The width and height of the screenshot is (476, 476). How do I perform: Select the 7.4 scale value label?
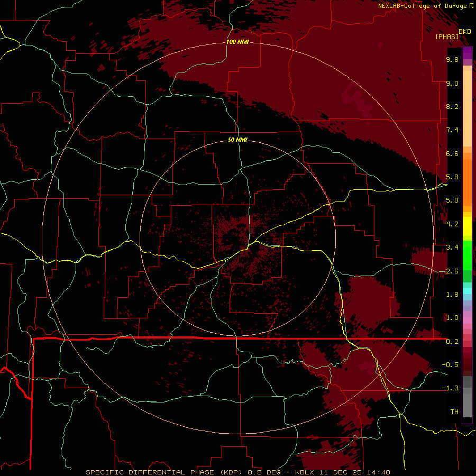pyautogui.click(x=452, y=130)
